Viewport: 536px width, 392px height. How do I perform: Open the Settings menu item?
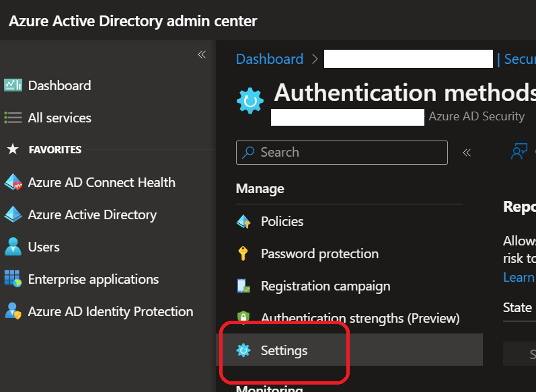click(x=284, y=350)
